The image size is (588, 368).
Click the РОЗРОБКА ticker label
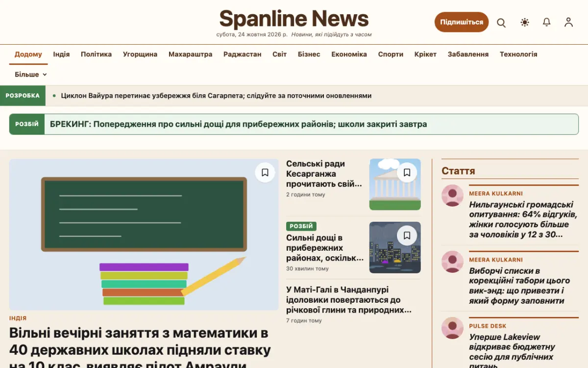coord(23,96)
